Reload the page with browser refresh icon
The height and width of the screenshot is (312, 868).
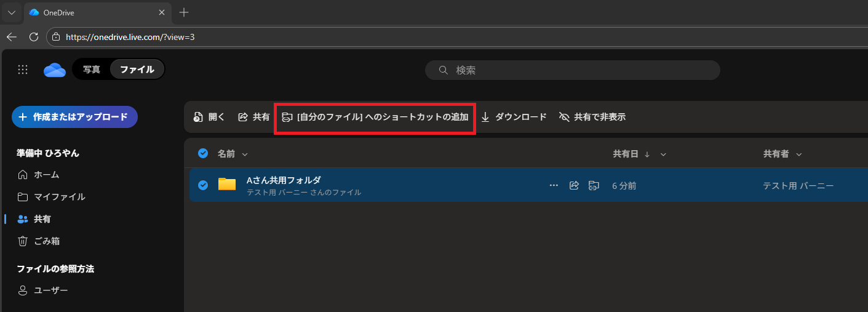[34, 37]
